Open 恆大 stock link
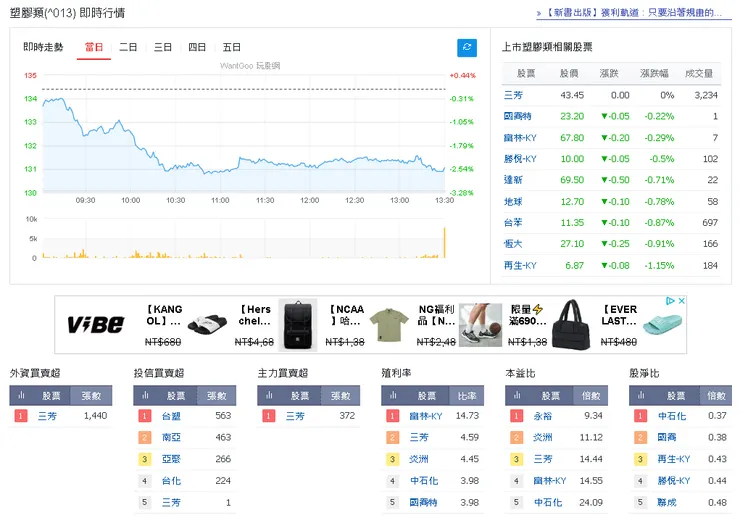Viewport: 740px width, 517px height. pos(513,244)
